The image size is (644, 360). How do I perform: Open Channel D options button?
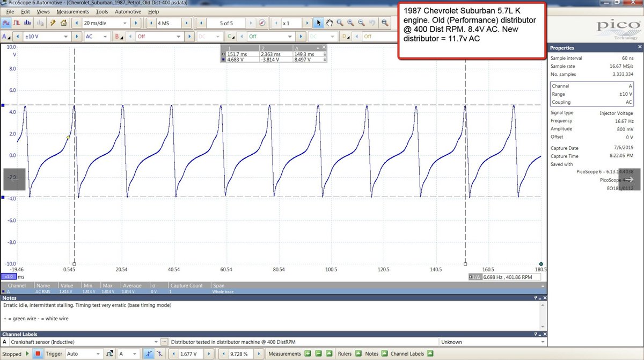click(x=347, y=36)
